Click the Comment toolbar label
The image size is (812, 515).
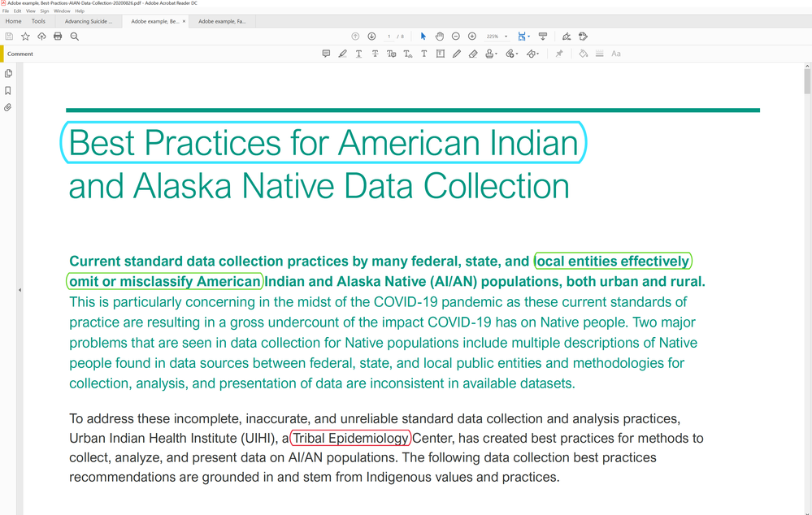(20, 54)
